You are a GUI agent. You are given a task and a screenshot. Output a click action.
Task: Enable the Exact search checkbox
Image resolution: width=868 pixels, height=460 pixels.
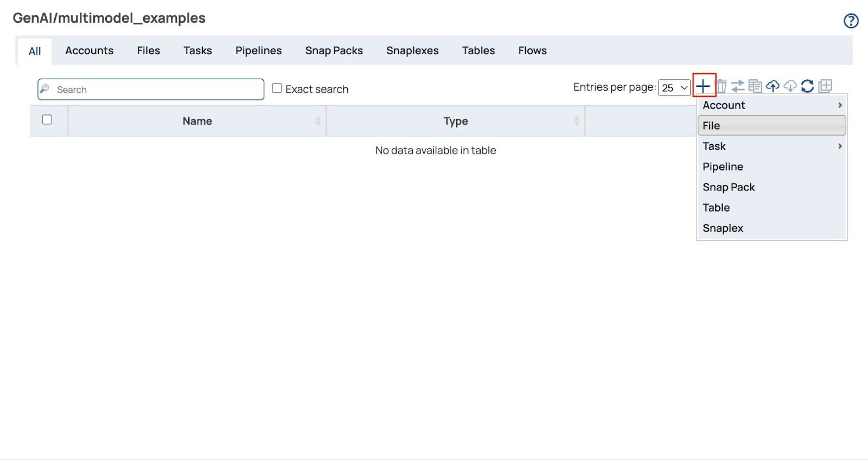click(277, 88)
